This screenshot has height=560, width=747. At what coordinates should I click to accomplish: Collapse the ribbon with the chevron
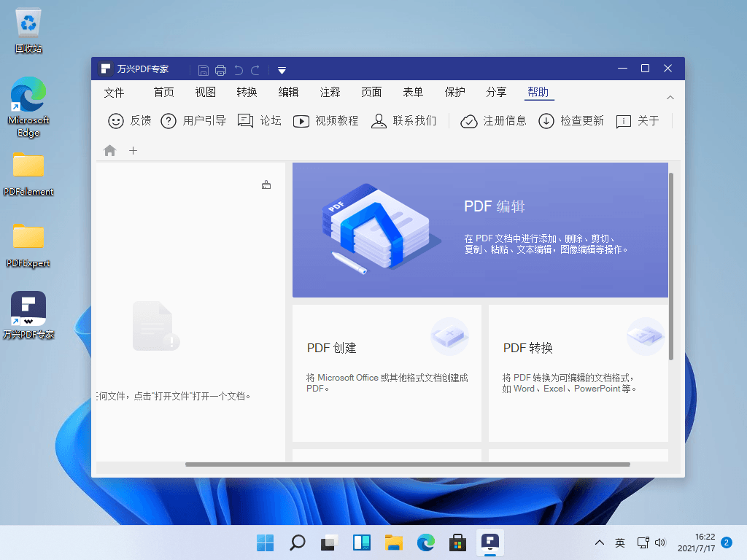click(x=670, y=98)
